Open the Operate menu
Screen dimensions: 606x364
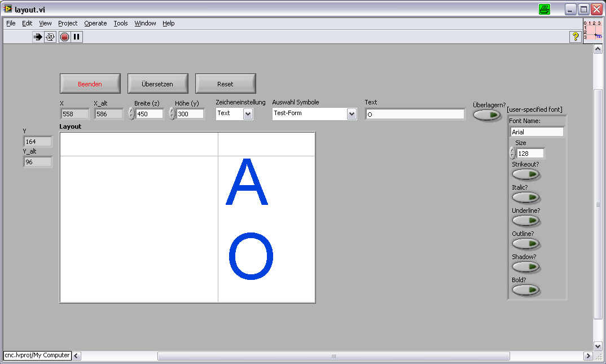95,23
